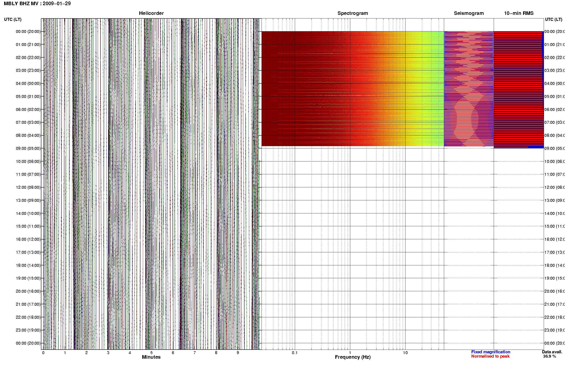Image resolution: width=588 pixels, height=368 pixels.
Task: Click the "10:00 (06:00)" time label
Action: click(28, 161)
